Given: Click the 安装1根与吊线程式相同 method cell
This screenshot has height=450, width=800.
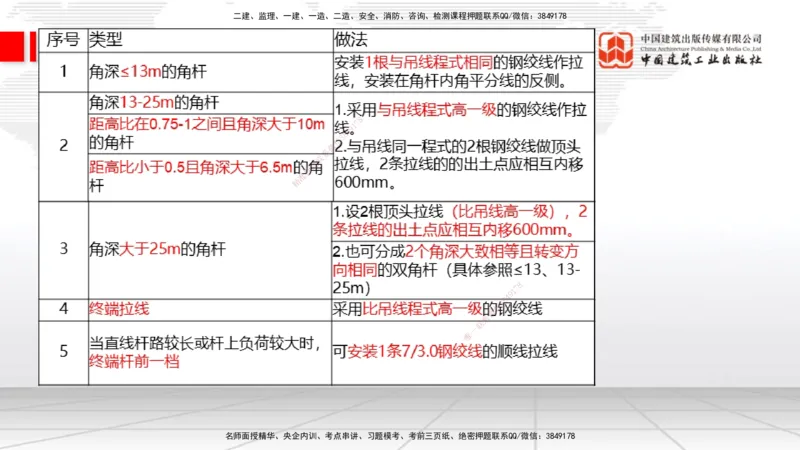Looking at the screenshot, I should pyautogui.click(x=463, y=72).
